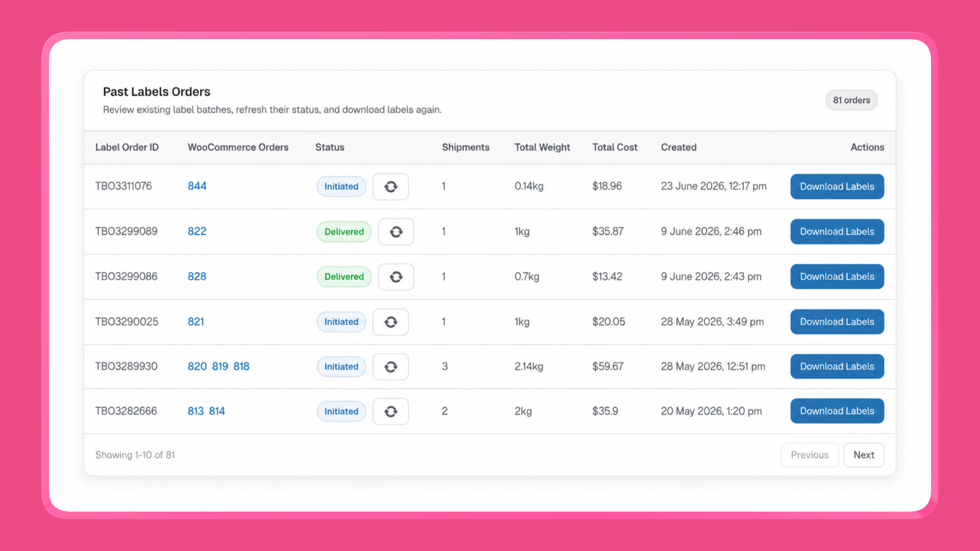Open WooCommerce order 818
Image resolution: width=980 pixels, height=551 pixels.
(x=241, y=366)
